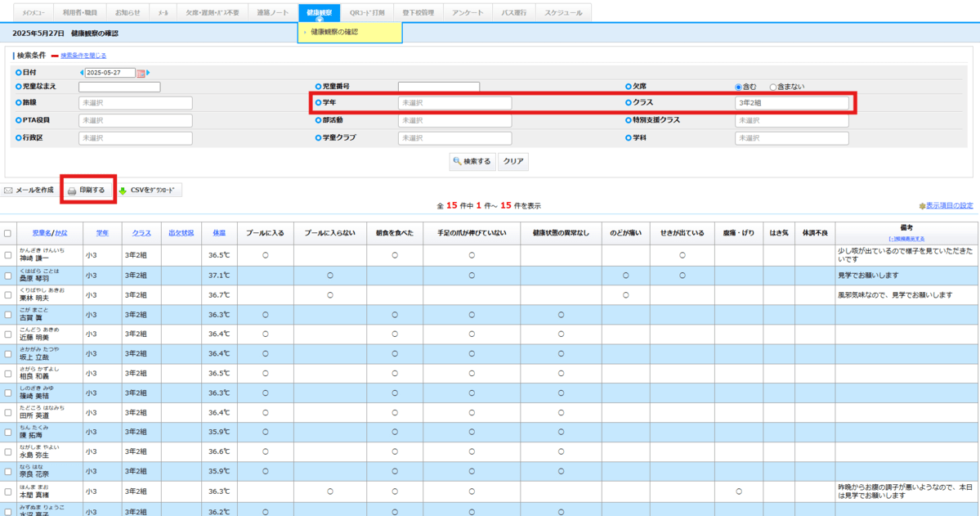Viewport: 980px width, 516px height.
Task: Click the メールを作成 envelope button
Action: 29,191
